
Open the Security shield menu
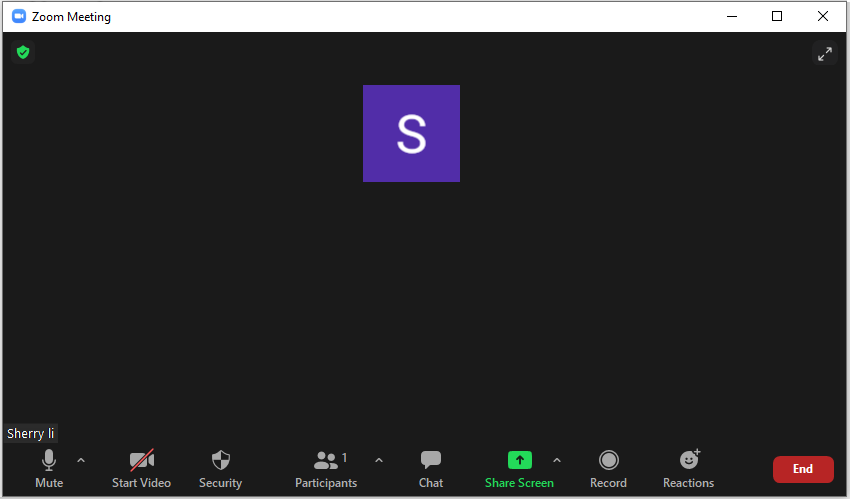(221, 469)
